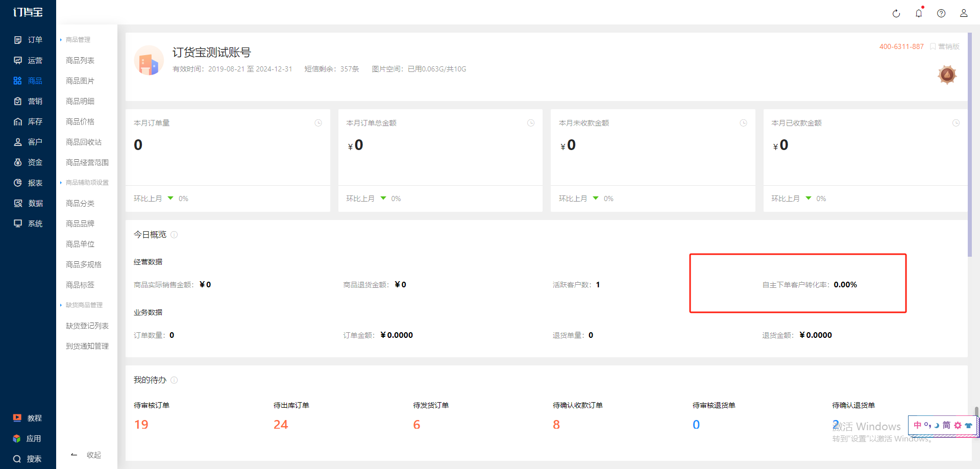980x469 pixels.
Task: Collapse the 缺货商品管理 menu group
Action: click(82, 305)
